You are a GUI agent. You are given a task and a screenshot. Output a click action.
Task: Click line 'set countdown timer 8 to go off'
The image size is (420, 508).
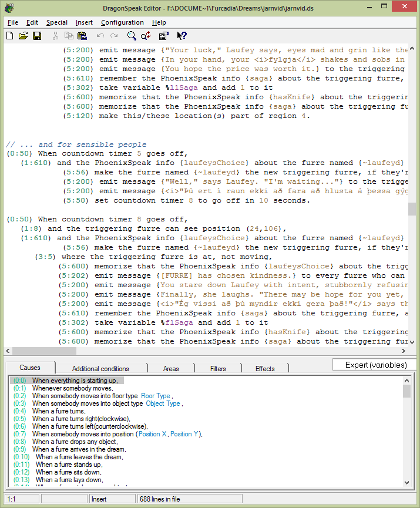coord(187,200)
